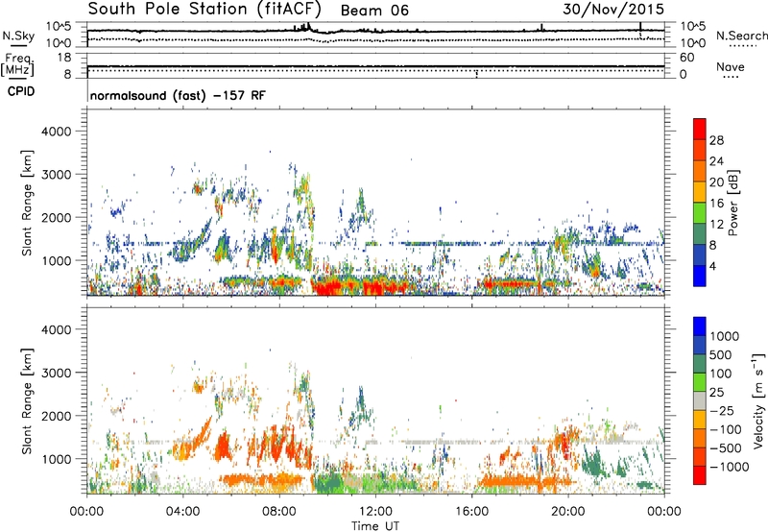
Task: Pick the bright blue bottom Power color segment
Action: click(700, 276)
